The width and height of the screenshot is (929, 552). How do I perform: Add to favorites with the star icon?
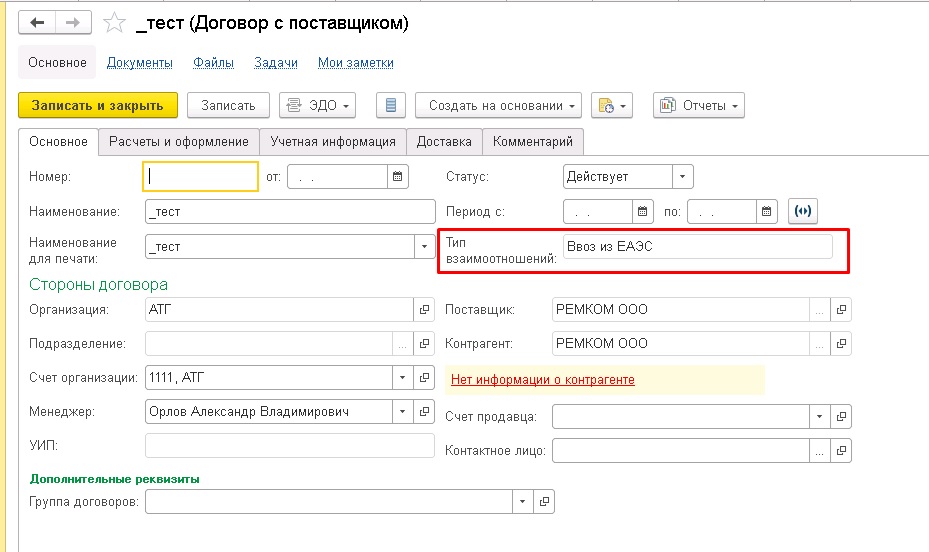114,23
